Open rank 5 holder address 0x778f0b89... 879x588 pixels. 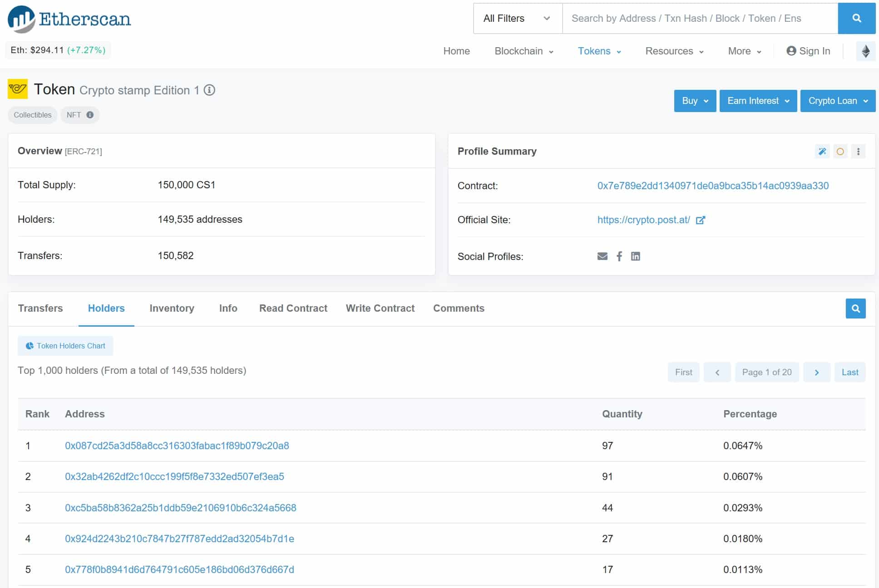[x=179, y=569]
